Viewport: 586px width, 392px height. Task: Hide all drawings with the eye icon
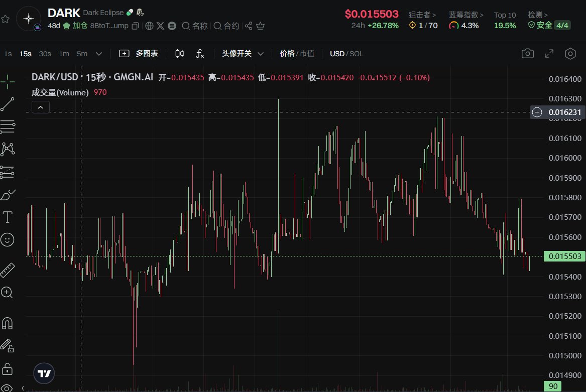pyautogui.click(x=8, y=388)
